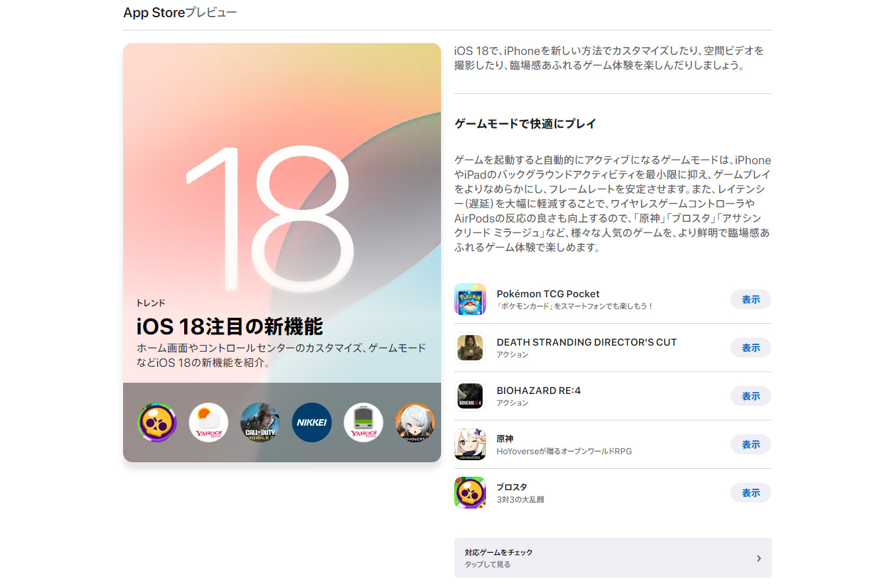Image resolution: width=882 pixels, height=588 pixels.
Task: Open the DEATH STRANDING app icon
Action: (x=470, y=348)
